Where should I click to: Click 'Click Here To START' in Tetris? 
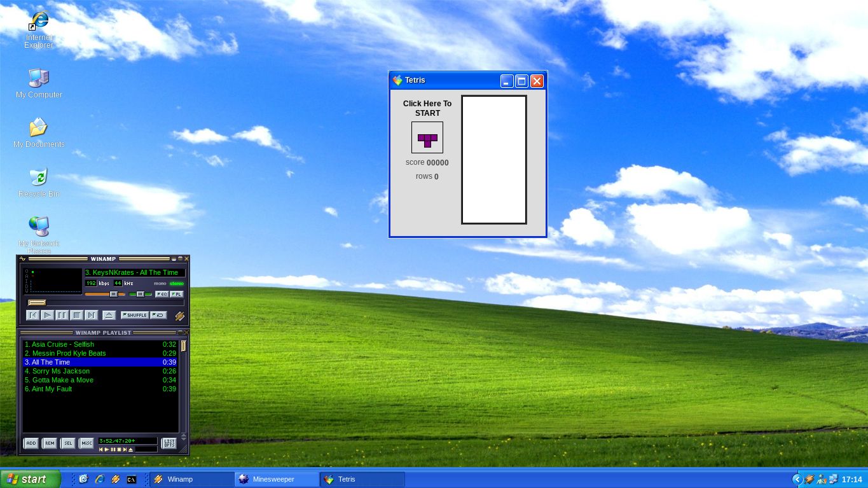(427, 108)
